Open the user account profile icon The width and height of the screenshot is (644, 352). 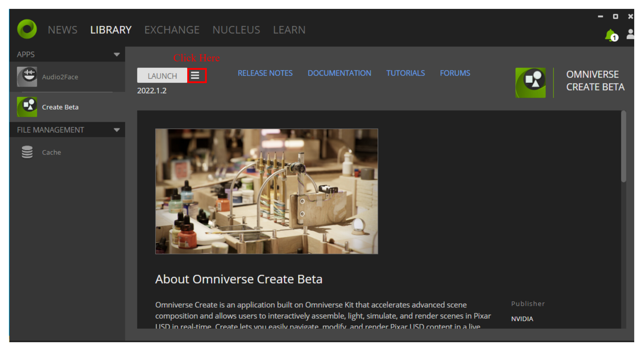coord(631,34)
